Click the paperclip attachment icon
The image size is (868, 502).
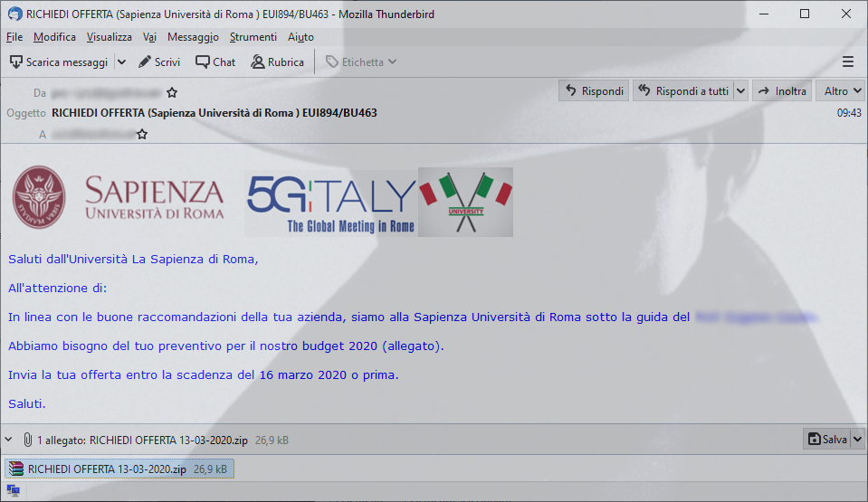click(28, 440)
